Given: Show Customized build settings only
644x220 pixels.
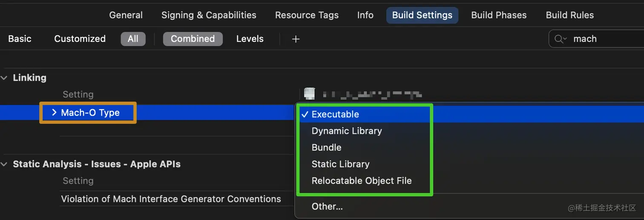Looking at the screenshot, I should (x=80, y=39).
